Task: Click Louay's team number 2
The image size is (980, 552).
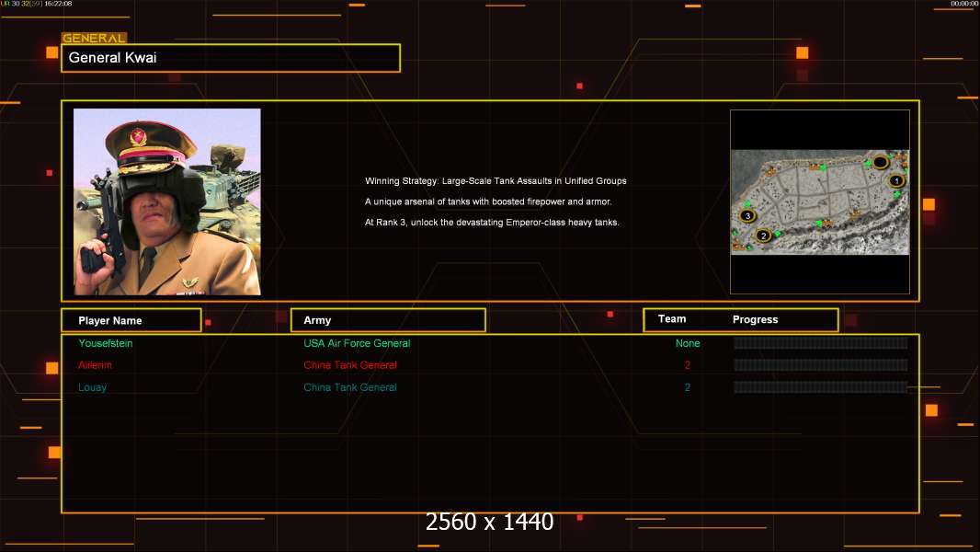Action: coord(688,387)
